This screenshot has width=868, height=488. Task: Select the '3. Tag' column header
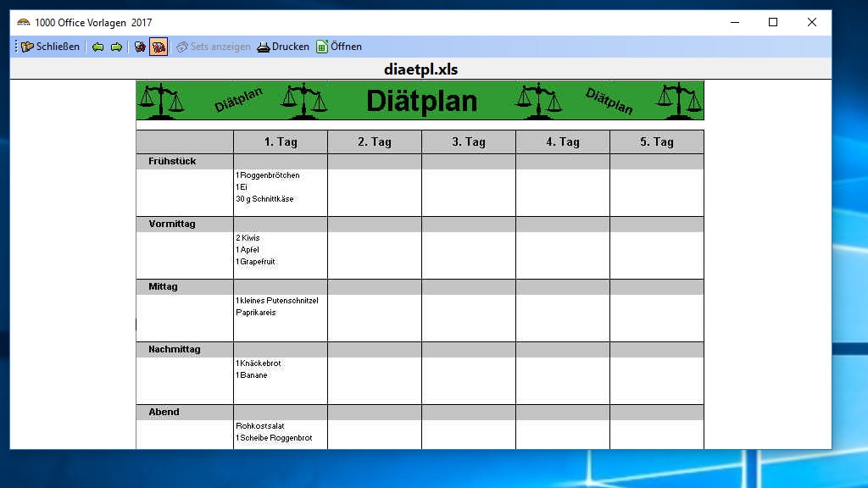point(469,141)
